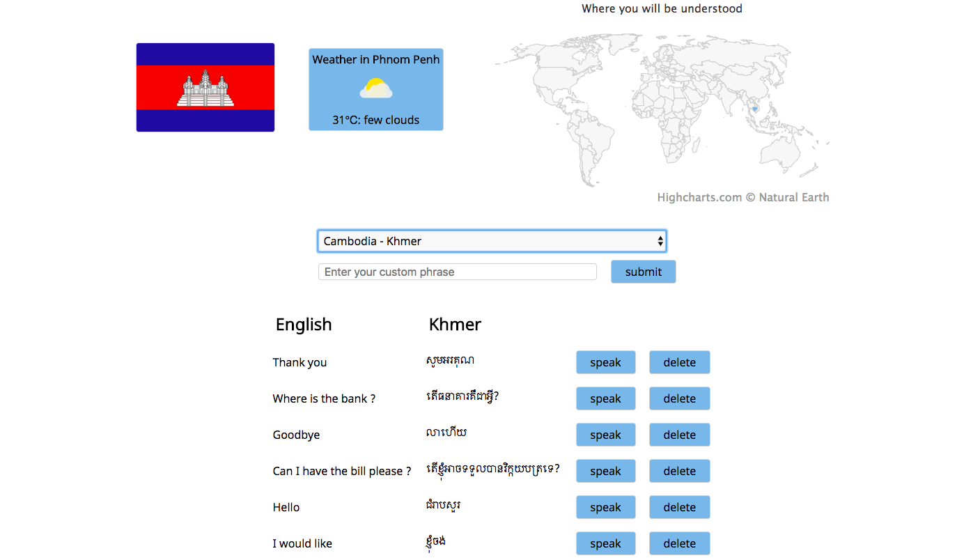Speak the 'Can I have the bill please ?' translation
The image size is (980, 558).
(605, 471)
